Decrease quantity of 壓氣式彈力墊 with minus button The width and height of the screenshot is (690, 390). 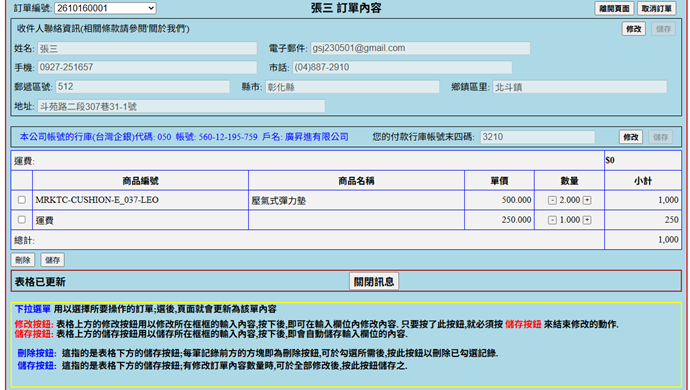(552, 200)
